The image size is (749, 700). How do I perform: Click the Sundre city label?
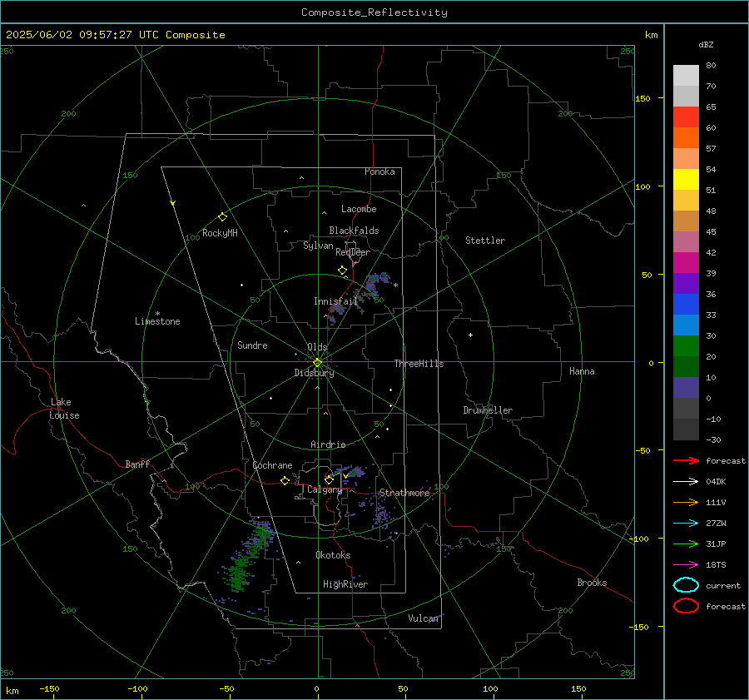tap(252, 345)
